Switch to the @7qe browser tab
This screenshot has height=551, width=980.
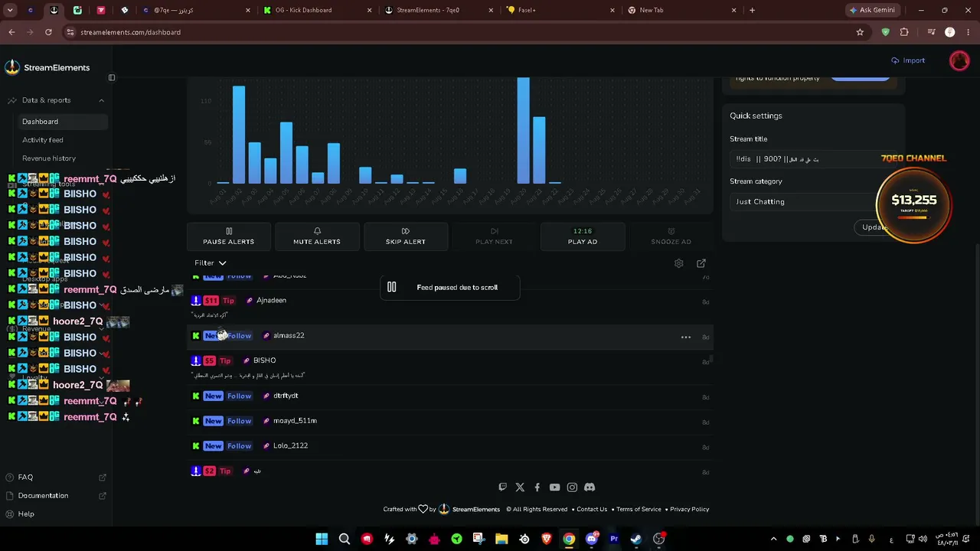coord(196,10)
